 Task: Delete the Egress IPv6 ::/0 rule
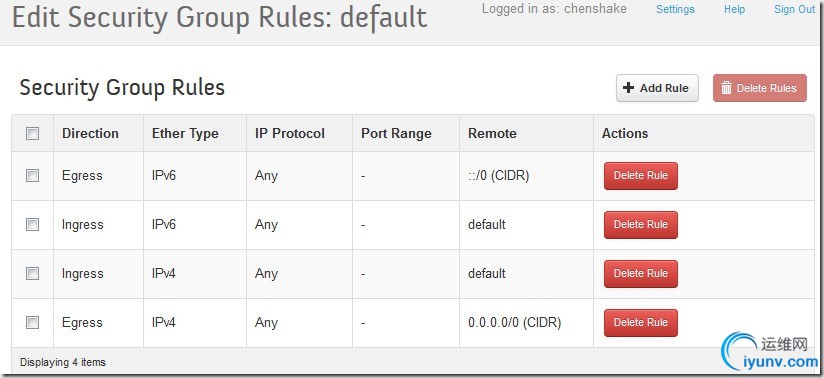(641, 176)
